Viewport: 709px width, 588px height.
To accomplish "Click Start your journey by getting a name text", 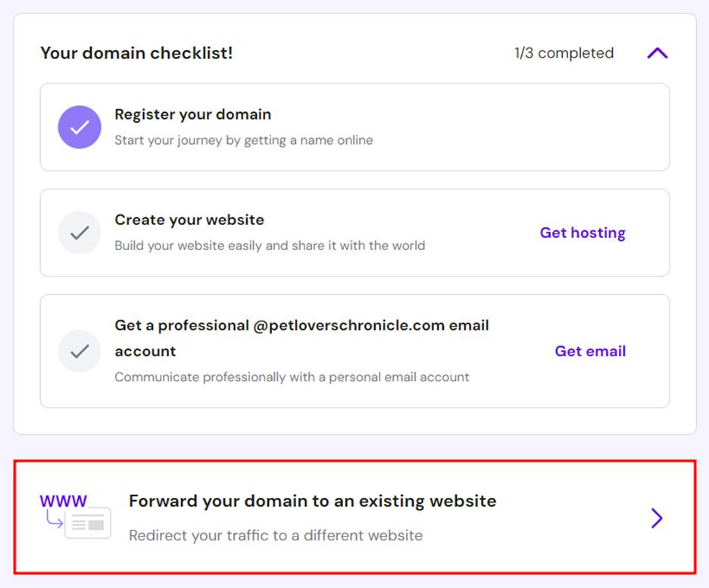I will 244,140.
